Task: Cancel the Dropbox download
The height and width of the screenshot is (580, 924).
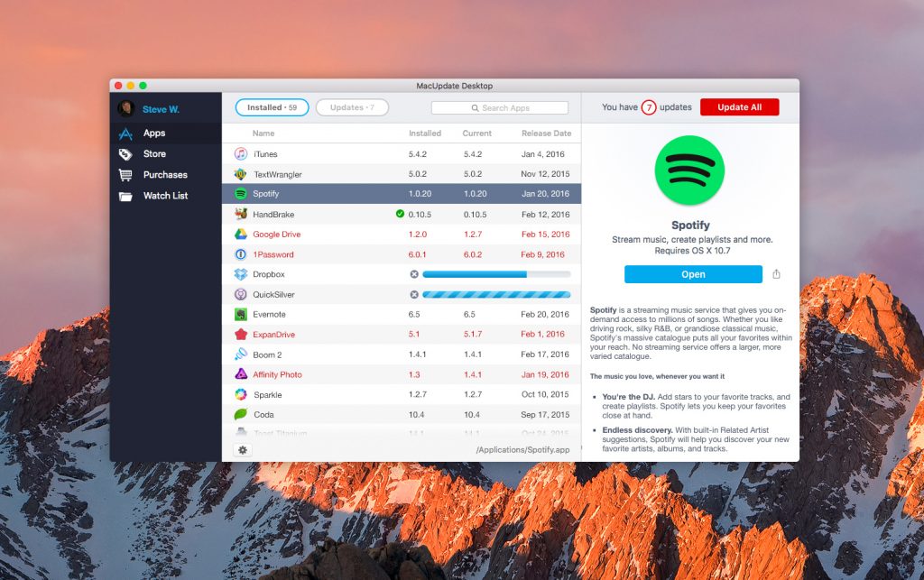Action: [414, 274]
